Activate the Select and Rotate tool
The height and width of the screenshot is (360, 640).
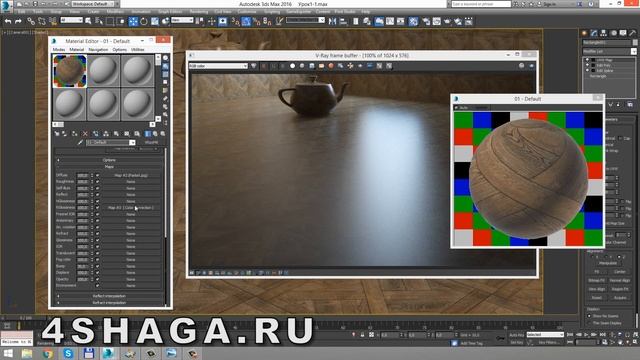point(144,21)
